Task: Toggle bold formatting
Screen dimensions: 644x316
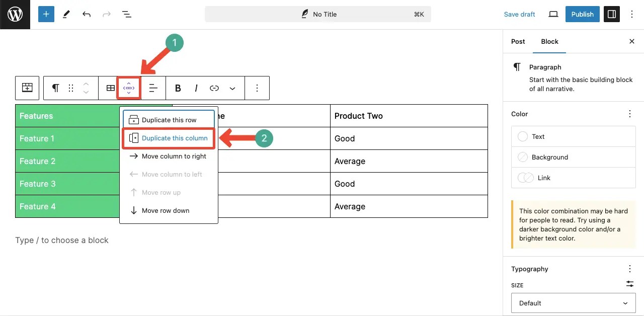Action: pyautogui.click(x=178, y=88)
